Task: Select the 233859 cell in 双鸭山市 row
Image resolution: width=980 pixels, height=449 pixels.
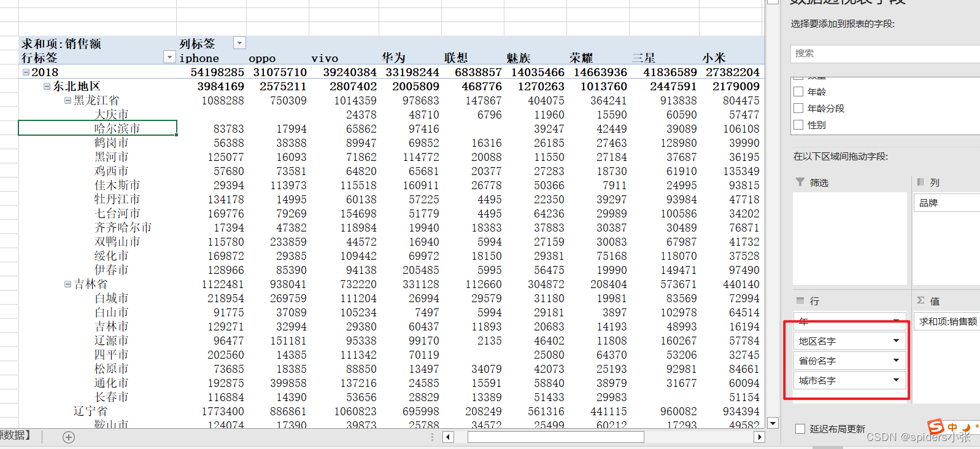Action: click(x=288, y=241)
